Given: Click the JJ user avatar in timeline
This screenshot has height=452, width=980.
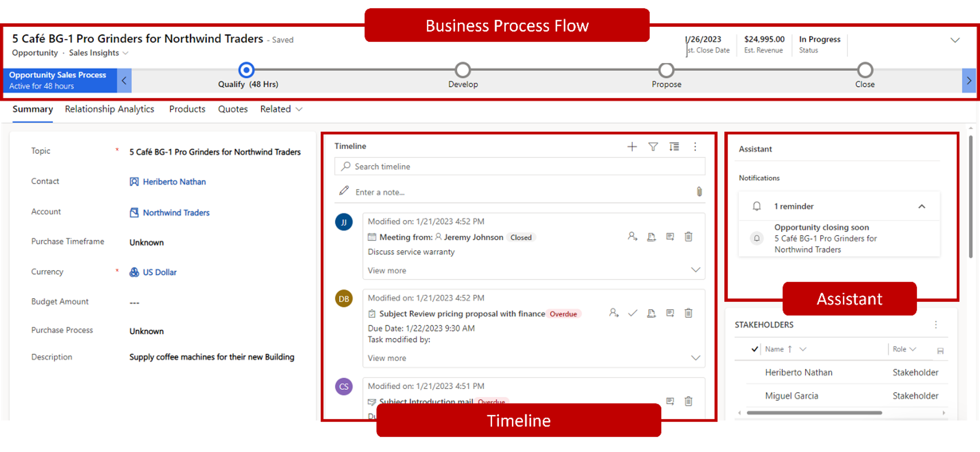Looking at the screenshot, I should point(344,222).
